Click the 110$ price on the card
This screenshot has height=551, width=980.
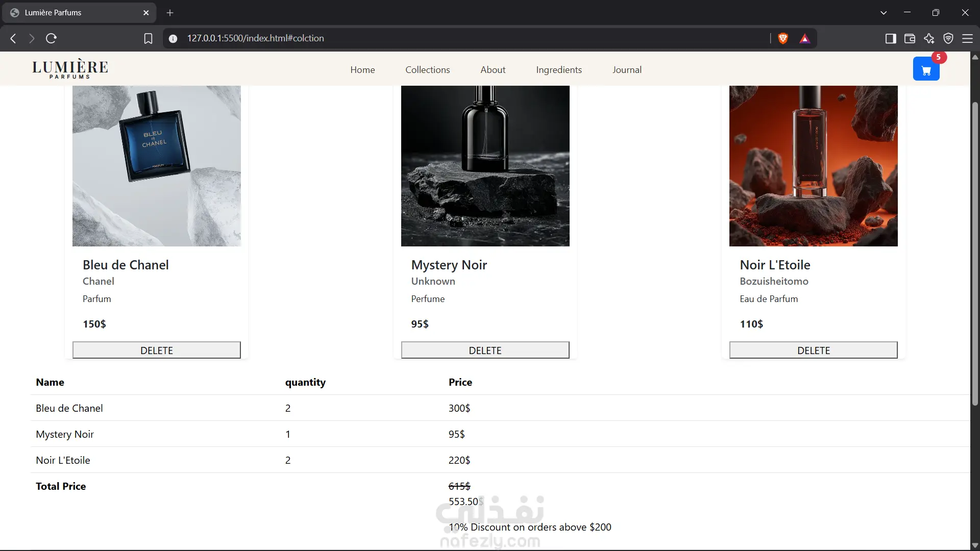[751, 324]
